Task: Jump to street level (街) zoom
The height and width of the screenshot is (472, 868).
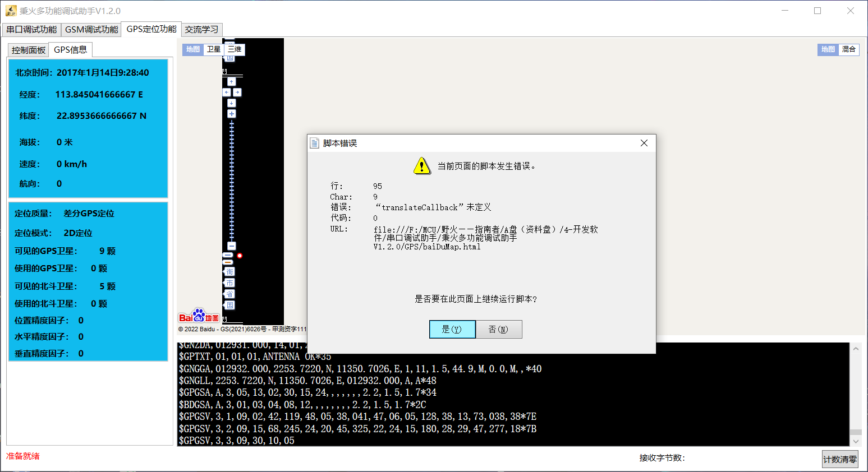Action: (x=229, y=272)
